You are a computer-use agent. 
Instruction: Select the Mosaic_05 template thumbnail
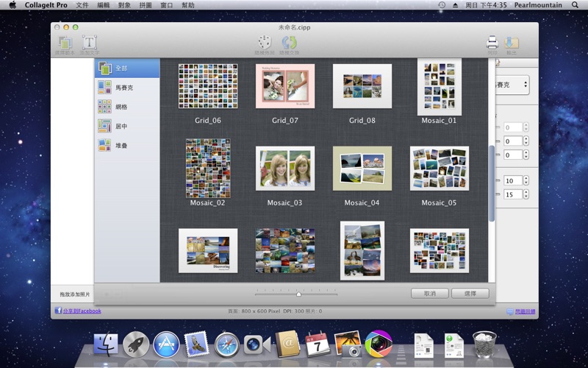click(439, 169)
